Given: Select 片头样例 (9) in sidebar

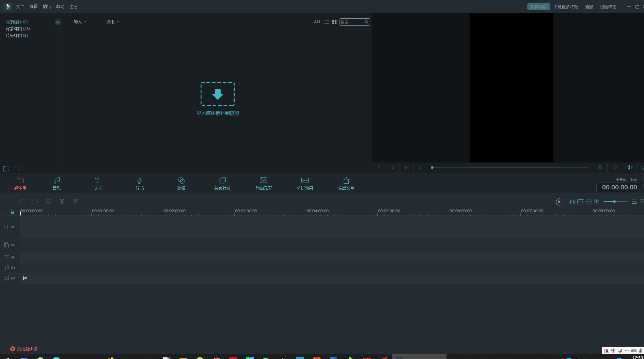Looking at the screenshot, I should pos(17,35).
